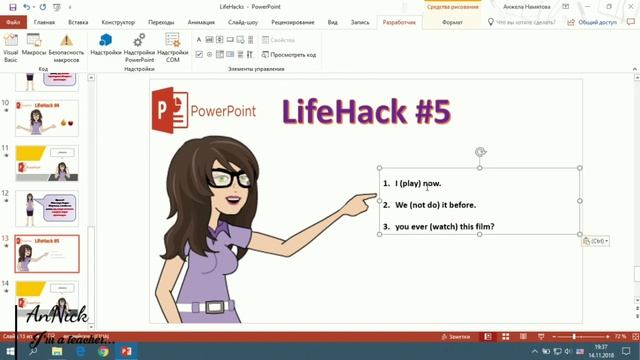Open Paste Options (Ctrl) dropdown

[x=596, y=241]
